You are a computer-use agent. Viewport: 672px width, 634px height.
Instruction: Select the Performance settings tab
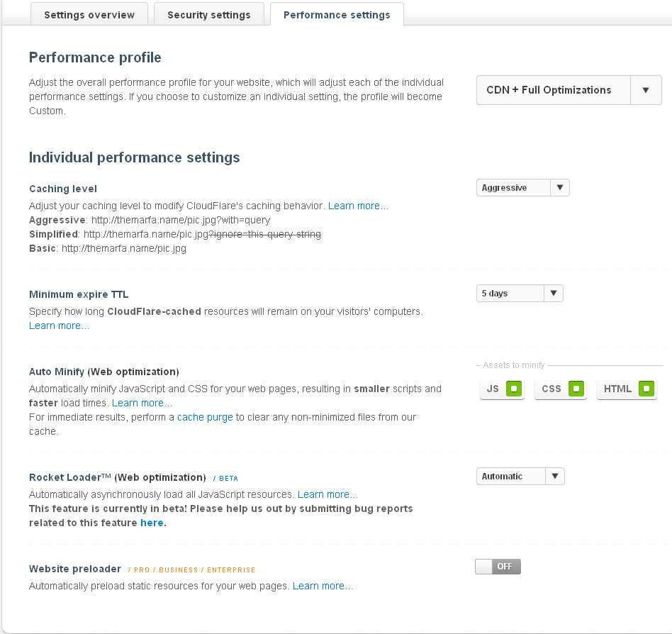pyautogui.click(x=337, y=15)
